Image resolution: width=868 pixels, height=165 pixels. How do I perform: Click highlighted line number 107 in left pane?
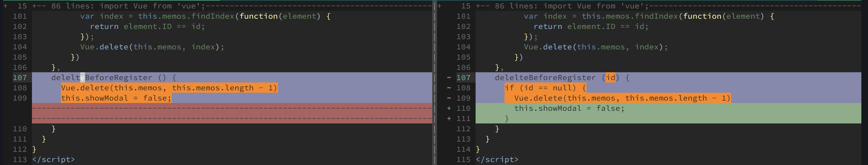tap(20, 77)
